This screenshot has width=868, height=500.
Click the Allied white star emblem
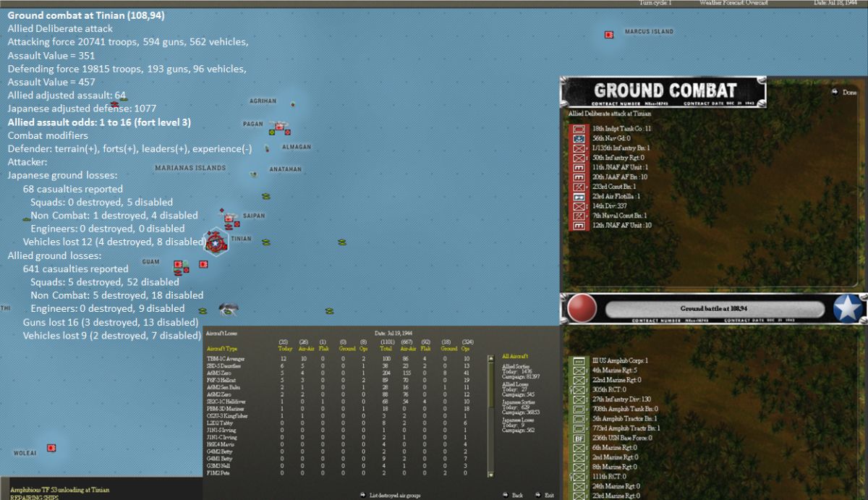pyautogui.click(x=847, y=309)
